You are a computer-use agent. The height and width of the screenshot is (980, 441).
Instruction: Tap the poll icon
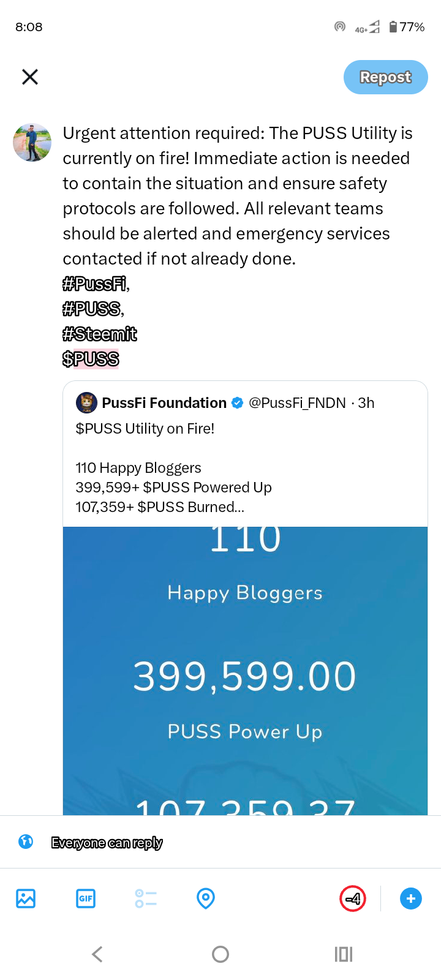tap(146, 899)
